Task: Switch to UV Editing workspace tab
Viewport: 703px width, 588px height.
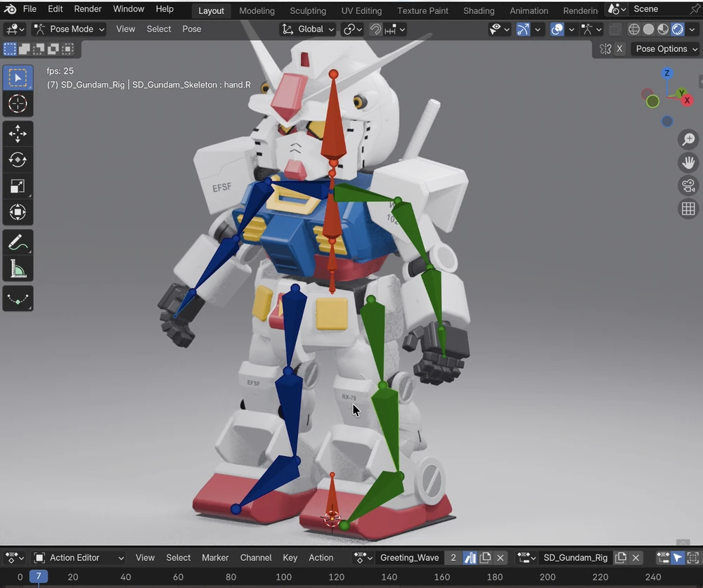Action: pyautogui.click(x=361, y=11)
